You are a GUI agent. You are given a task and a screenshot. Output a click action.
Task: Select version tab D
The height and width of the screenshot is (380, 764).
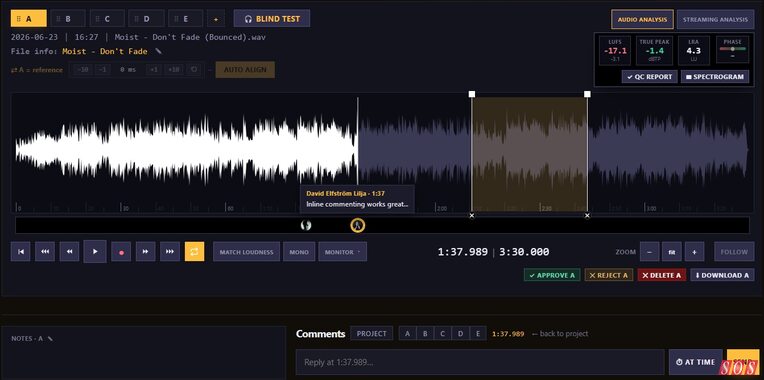[x=146, y=19]
